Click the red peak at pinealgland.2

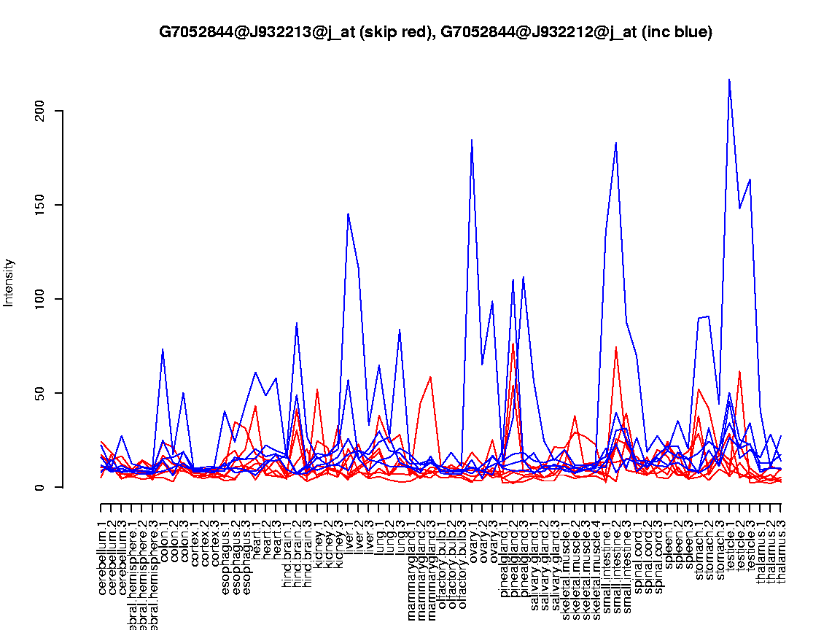513,343
